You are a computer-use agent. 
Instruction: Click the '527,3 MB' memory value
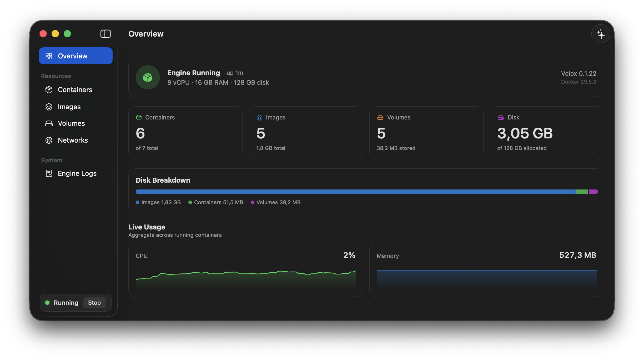coord(578,255)
